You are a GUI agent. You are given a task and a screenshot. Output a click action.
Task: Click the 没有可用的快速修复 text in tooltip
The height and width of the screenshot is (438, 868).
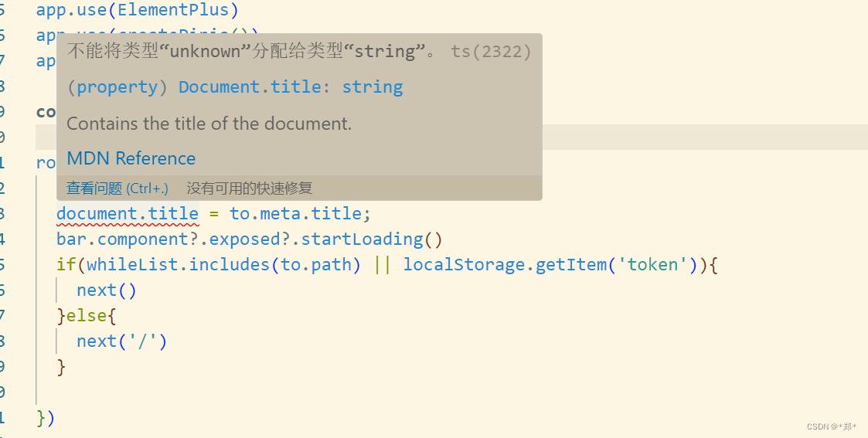click(250, 188)
